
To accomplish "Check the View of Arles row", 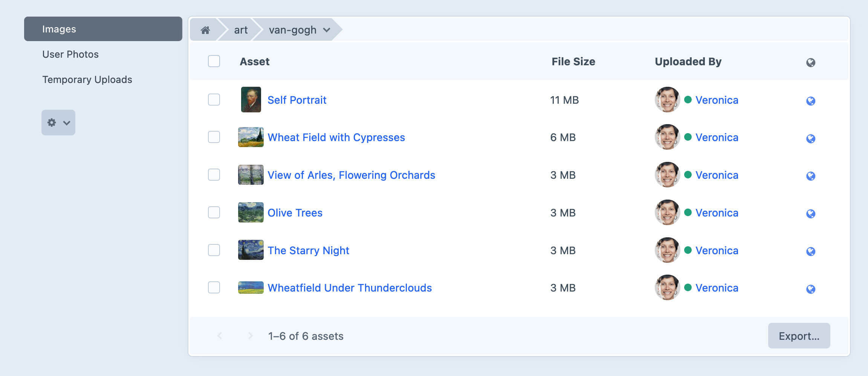I will (214, 175).
